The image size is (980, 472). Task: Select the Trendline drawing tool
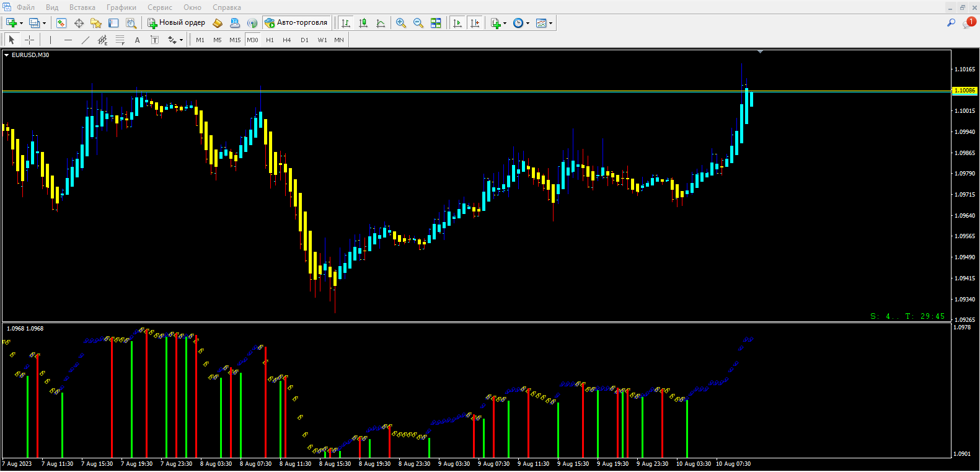point(86,40)
